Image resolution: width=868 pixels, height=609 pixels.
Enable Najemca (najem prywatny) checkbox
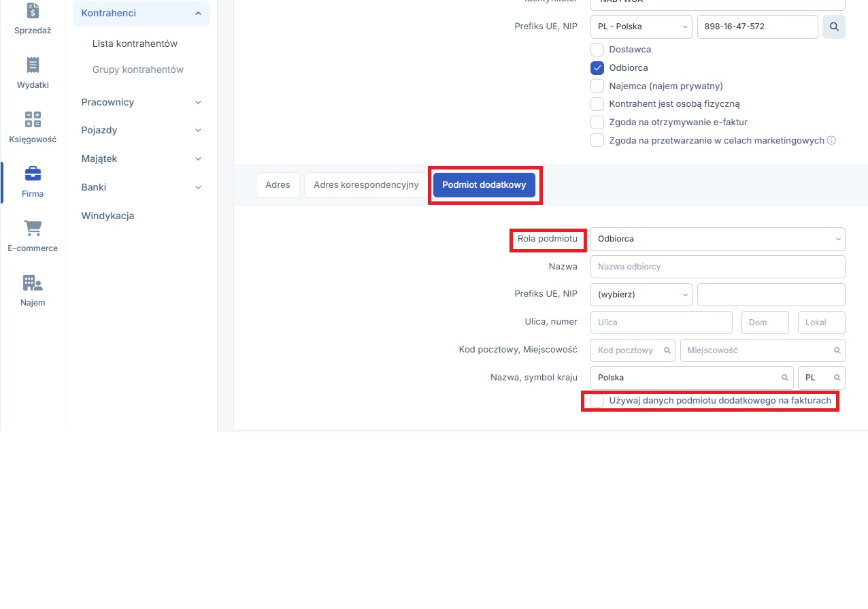(x=597, y=86)
